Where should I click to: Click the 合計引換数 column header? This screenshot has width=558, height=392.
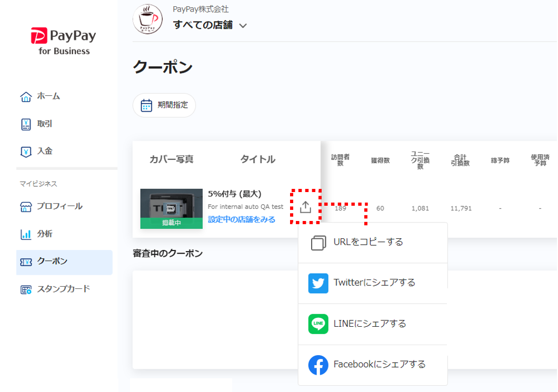click(x=460, y=160)
